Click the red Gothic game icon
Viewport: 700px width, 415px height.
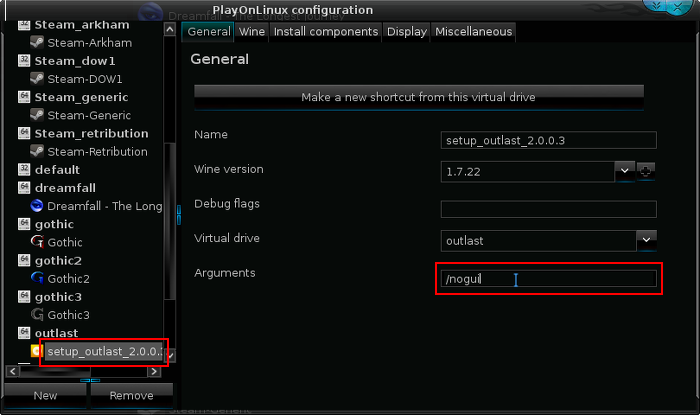point(37,242)
